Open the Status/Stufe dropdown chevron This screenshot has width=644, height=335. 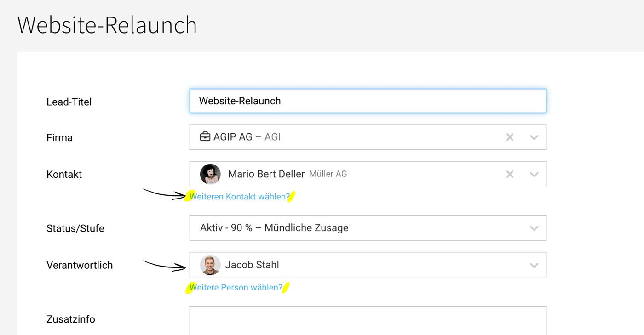tap(534, 228)
